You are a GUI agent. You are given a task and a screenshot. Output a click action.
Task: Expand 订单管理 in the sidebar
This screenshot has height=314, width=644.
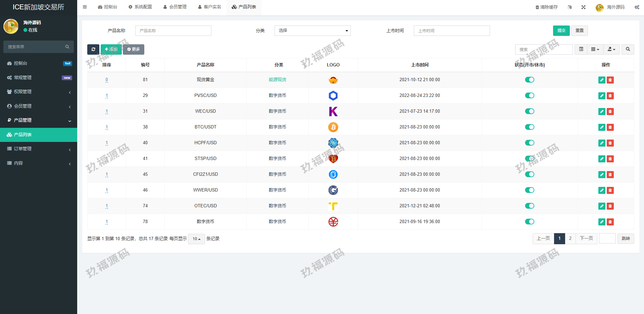point(38,149)
